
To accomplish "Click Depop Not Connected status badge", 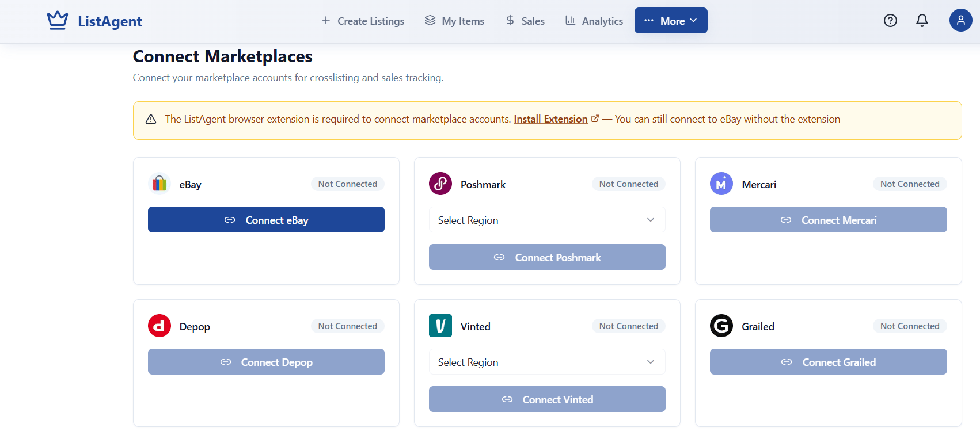I will pos(348,326).
